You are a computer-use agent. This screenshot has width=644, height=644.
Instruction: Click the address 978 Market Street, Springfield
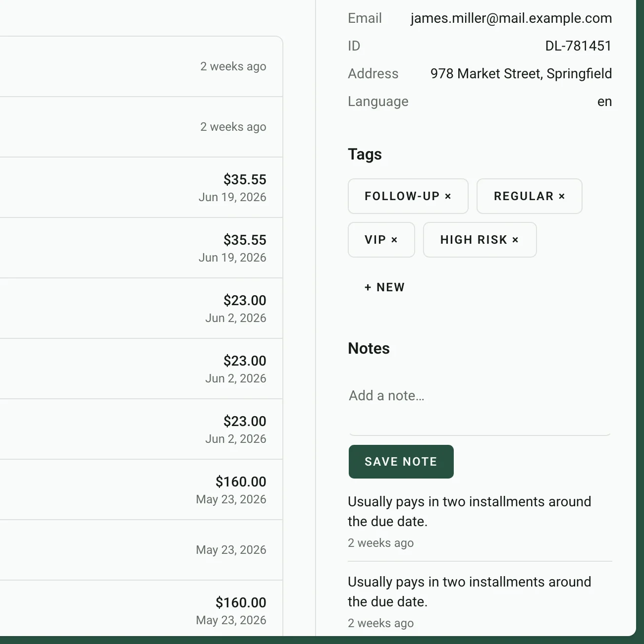521,74
